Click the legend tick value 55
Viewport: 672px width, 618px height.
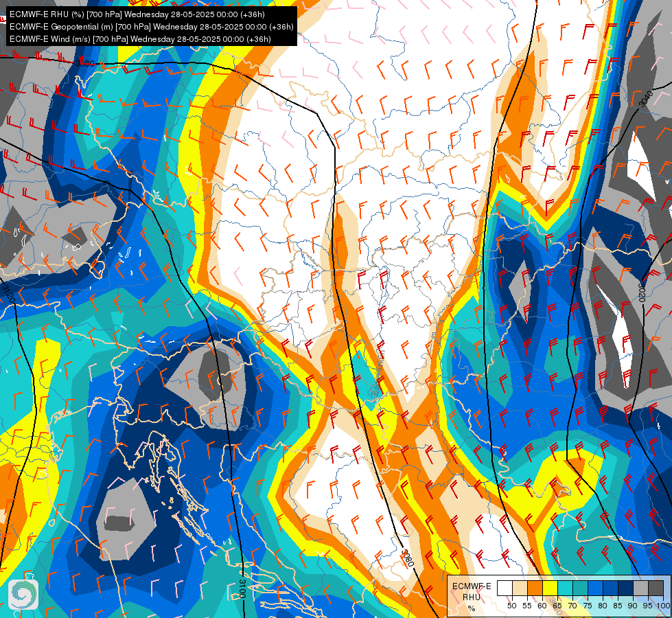tap(526, 606)
